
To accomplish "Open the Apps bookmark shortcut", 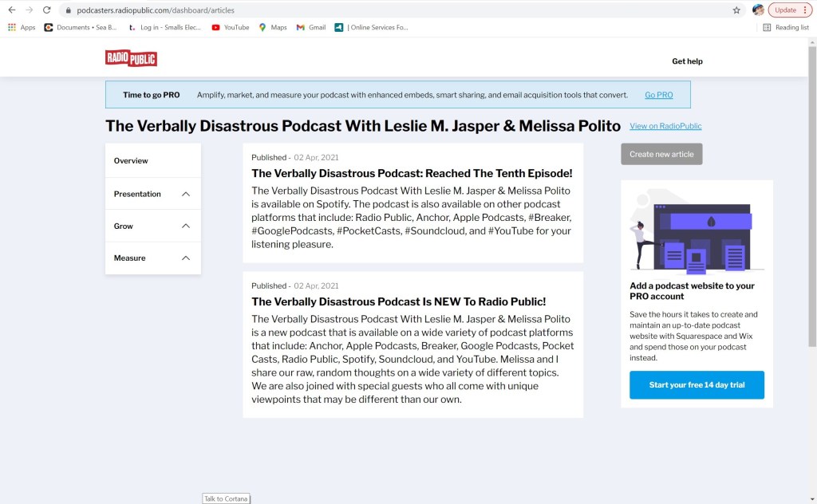I will tap(22, 27).
